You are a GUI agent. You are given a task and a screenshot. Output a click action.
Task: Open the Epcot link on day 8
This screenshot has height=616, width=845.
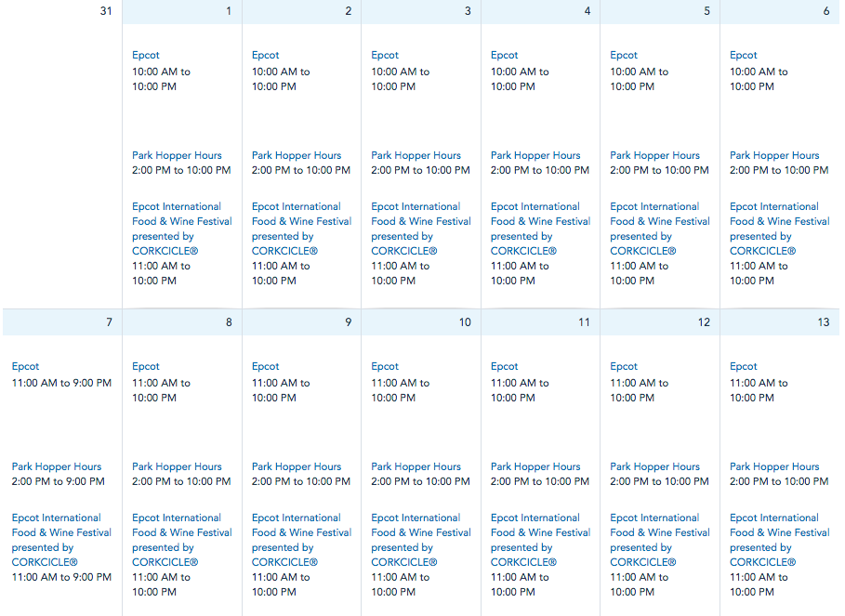146,366
